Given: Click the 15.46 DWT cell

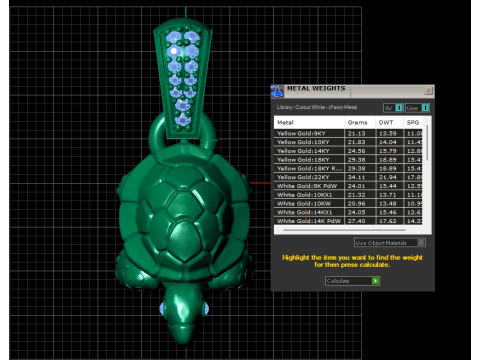Looking at the screenshot, I should [x=389, y=212].
